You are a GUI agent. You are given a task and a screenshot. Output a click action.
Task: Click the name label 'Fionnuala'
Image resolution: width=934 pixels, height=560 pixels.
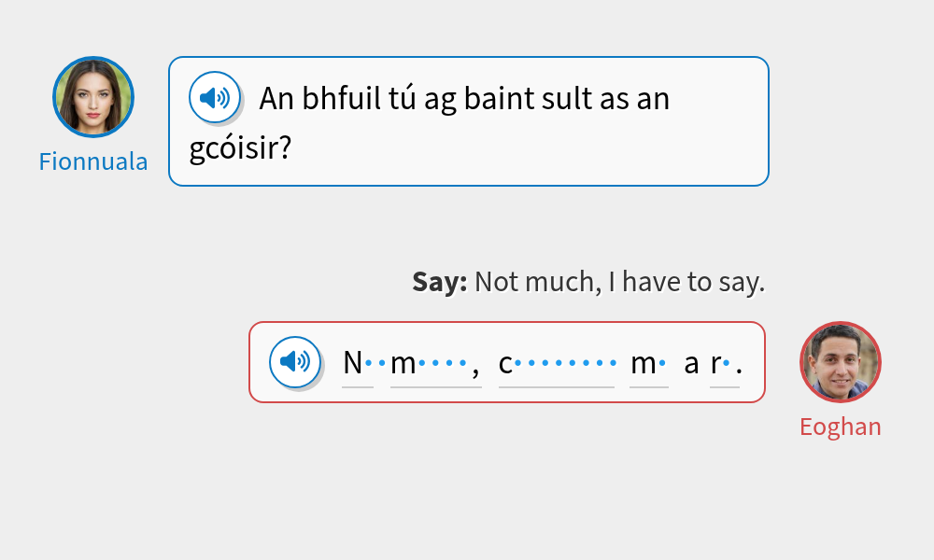click(x=92, y=161)
